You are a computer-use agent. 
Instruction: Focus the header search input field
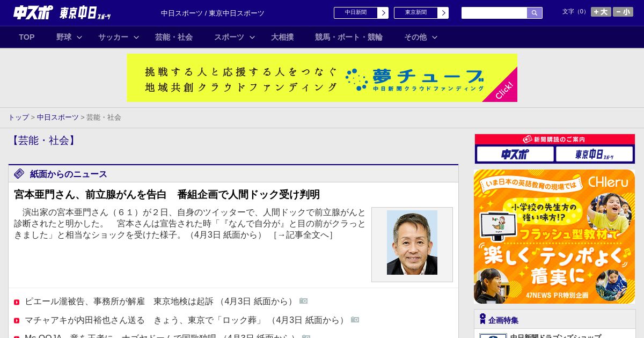point(494,13)
